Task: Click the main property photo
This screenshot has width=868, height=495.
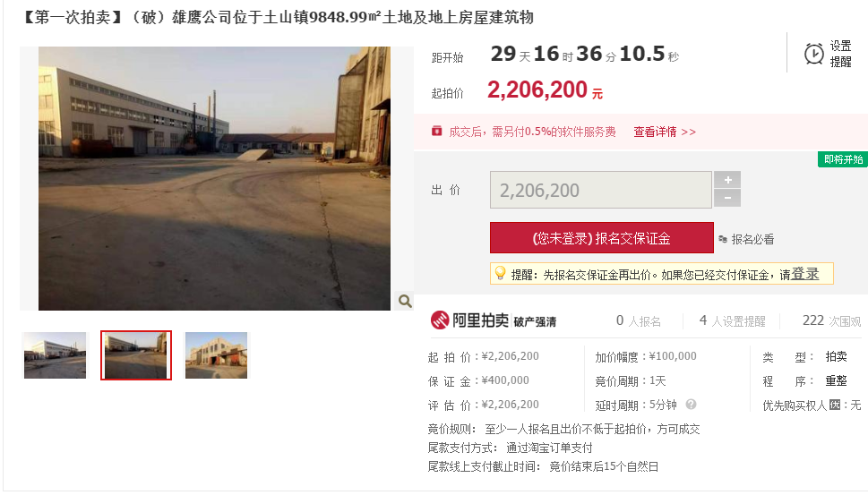Action: [214, 178]
